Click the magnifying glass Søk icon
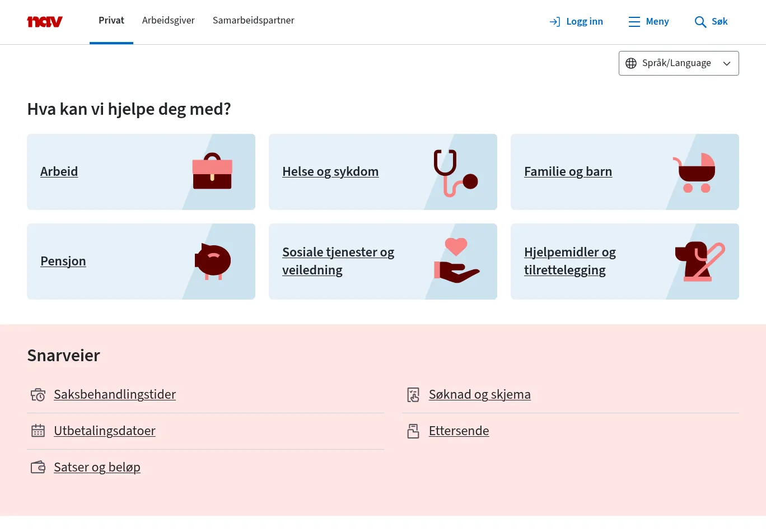The height and width of the screenshot is (532, 766). (x=700, y=22)
